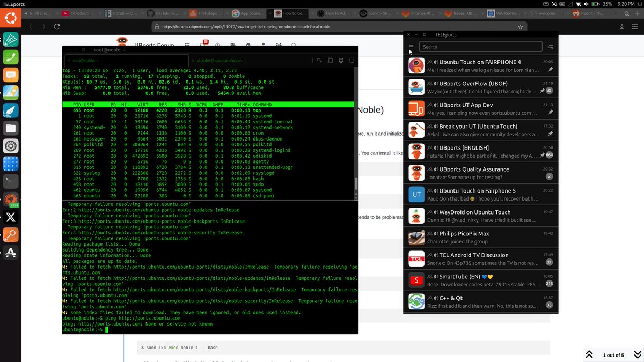Open terminal settings gear icon
Image resolution: width=644 pixels, height=362 pixels.
pos(341,61)
